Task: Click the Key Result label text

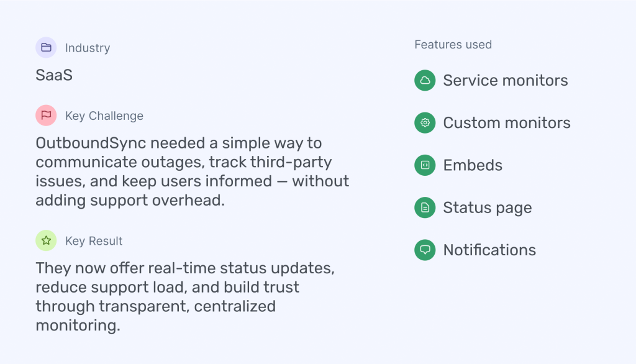Action: coord(94,241)
